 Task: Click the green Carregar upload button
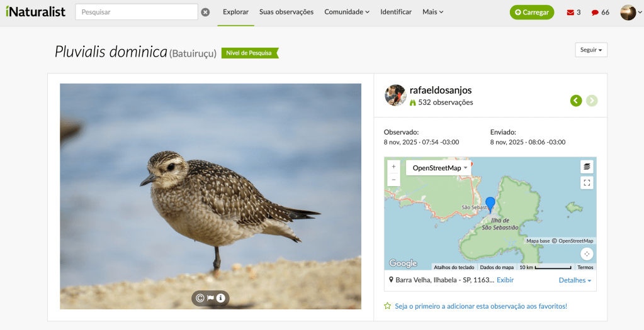coord(531,12)
